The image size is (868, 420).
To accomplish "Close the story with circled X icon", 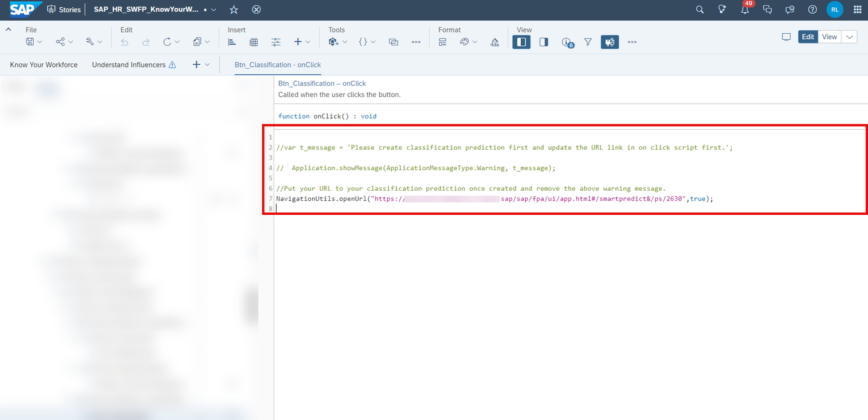I will [x=256, y=10].
